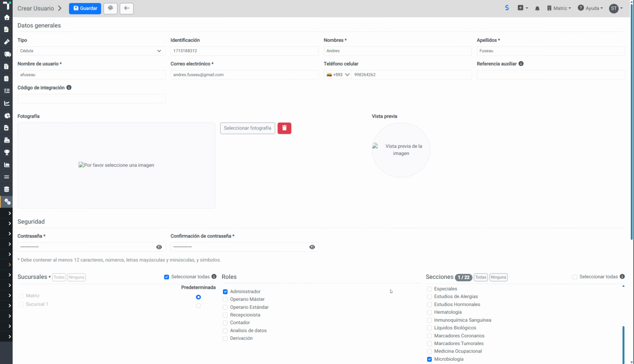Open the Tipo Cédula dropdown
Image resolution: width=634 pixels, height=364 pixels.
91,51
